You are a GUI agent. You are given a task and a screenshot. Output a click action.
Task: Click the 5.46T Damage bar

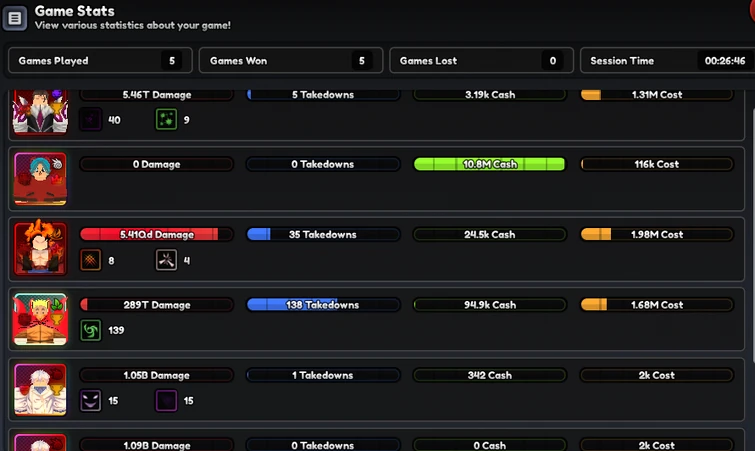[x=156, y=95]
